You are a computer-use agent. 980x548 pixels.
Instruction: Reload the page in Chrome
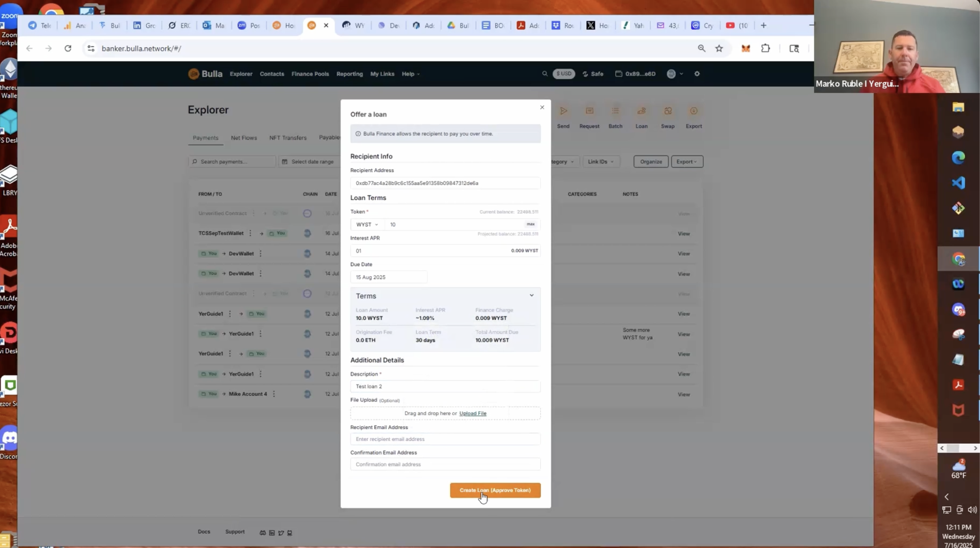(x=68, y=48)
